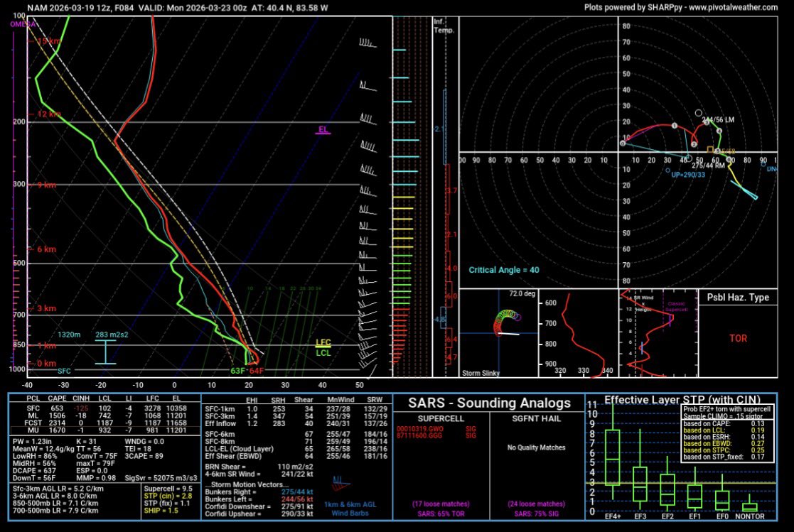Click the DCAPE = 637 value
The width and height of the screenshot is (794, 532).
click(34, 470)
